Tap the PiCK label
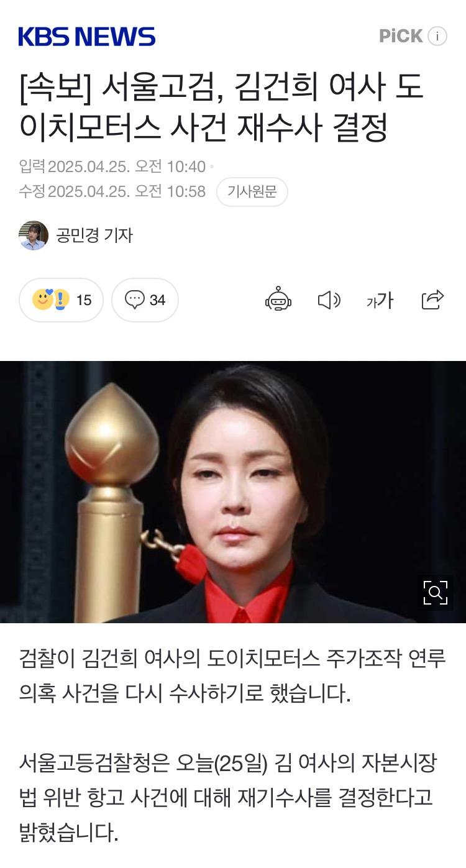The height and width of the screenshot is (868, 466). point(401,37)
